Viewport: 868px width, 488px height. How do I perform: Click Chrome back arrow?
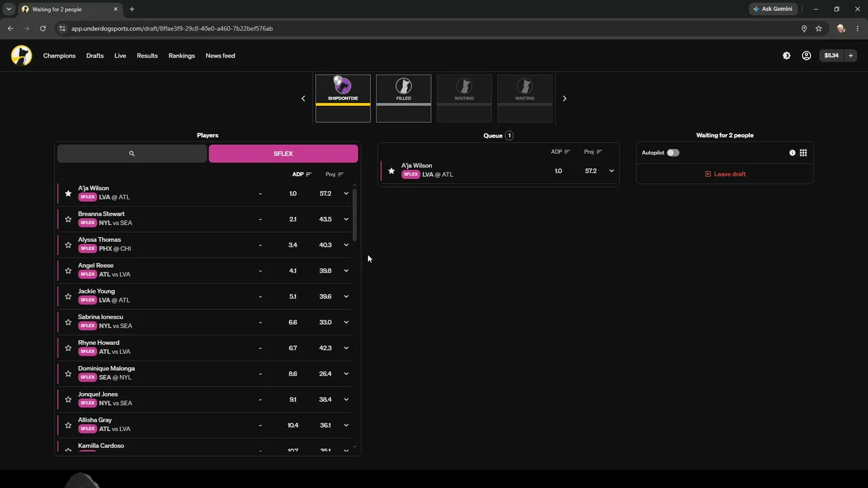(x=10, y=28)
